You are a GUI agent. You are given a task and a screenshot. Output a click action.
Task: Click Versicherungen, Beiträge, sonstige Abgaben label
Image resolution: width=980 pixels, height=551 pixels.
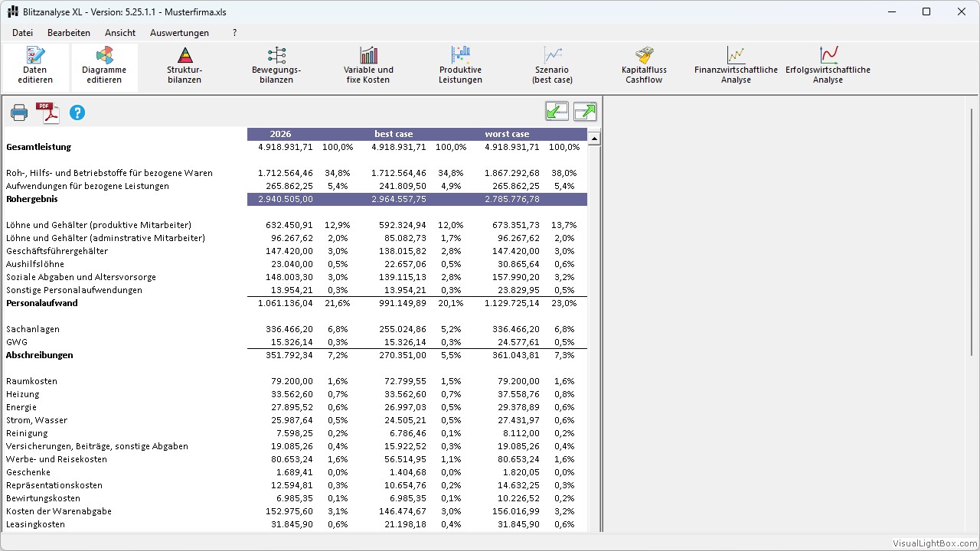97,446
